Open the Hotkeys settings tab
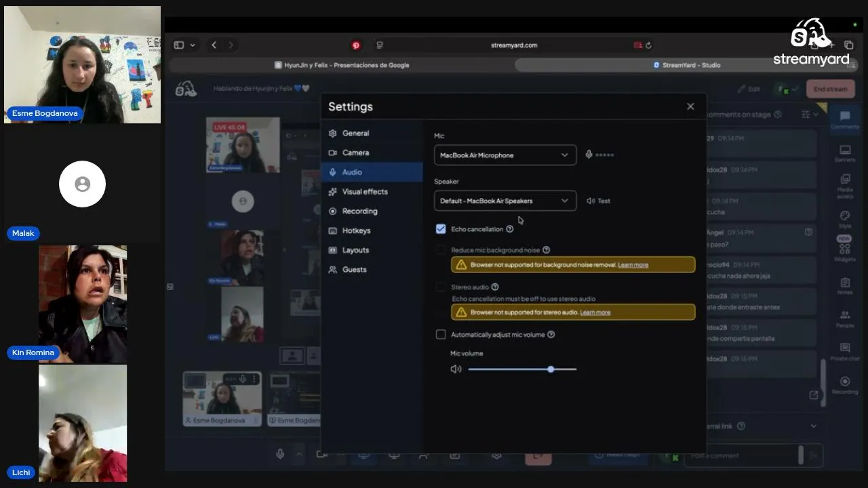The width and height of the screenshot is (868, 488). point(372,231)
